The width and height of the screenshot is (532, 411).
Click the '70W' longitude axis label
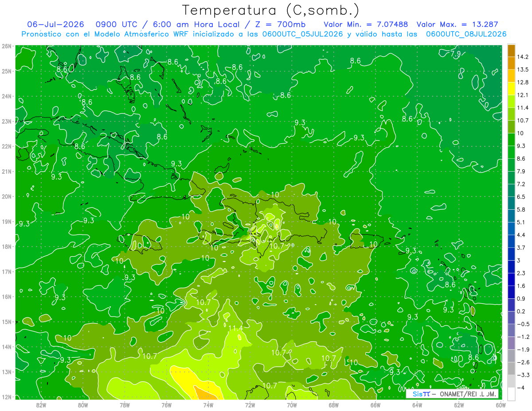292,404
